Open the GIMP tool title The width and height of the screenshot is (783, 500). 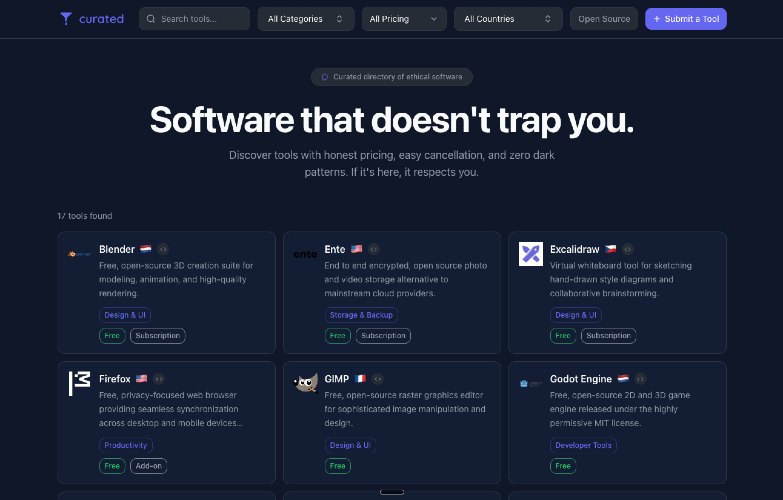[337, 379]
